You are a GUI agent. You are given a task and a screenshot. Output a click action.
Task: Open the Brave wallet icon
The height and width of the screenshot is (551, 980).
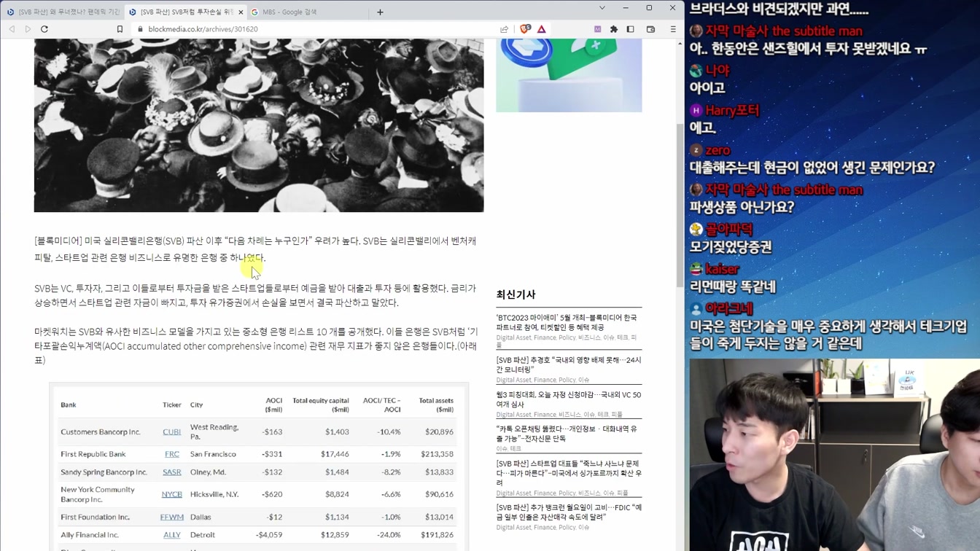tap(651, 29)
